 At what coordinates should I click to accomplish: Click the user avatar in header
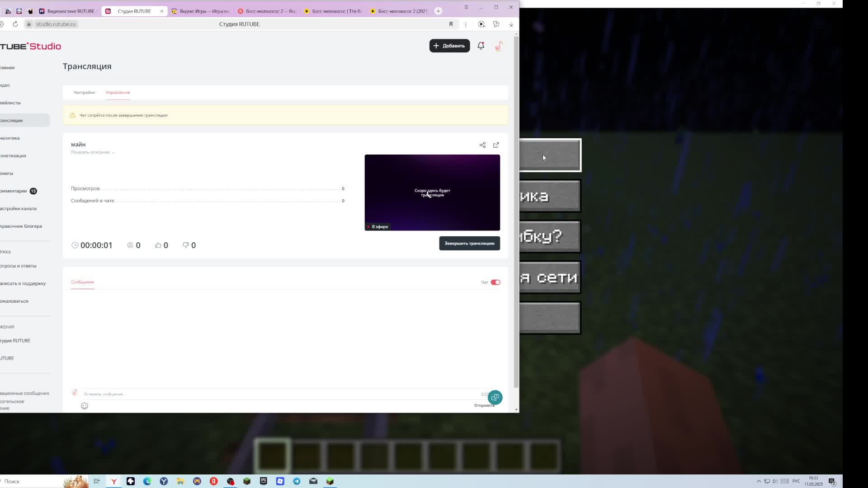click(x=499, y=46)
